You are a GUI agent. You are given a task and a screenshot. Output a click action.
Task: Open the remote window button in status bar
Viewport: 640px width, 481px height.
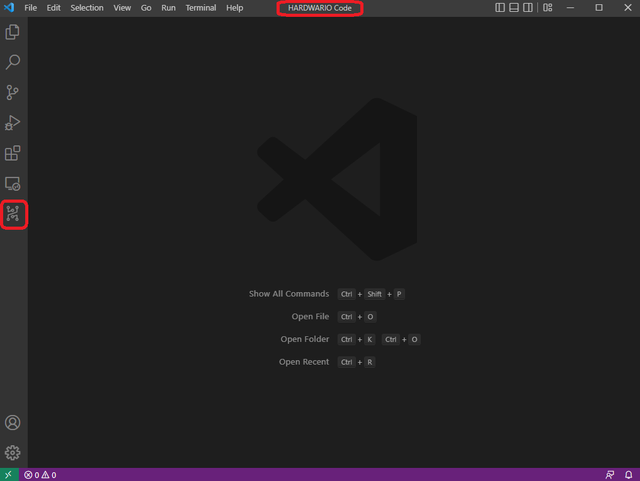[x=9, y=475]
